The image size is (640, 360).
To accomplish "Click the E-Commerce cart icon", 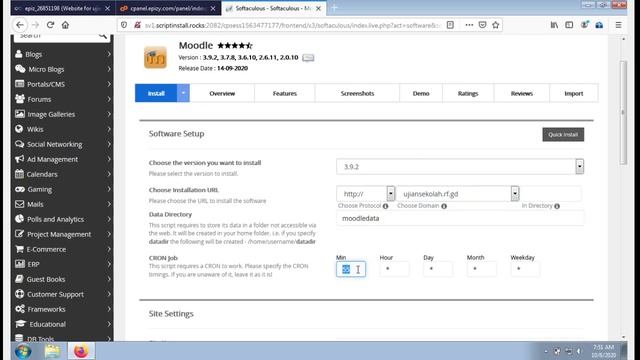I will coord(19,249).
